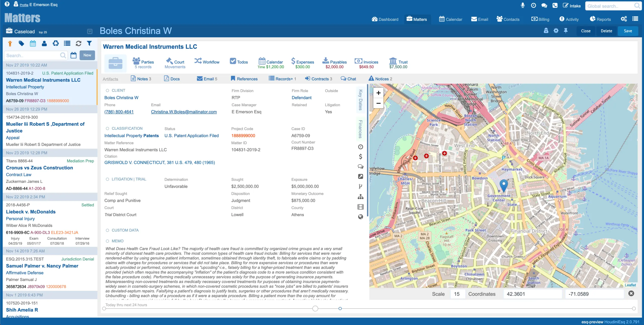This screenshot has width=644, height=325.
Task: Toggle the CLIENT section radio circle
Action: pos(107,90)
